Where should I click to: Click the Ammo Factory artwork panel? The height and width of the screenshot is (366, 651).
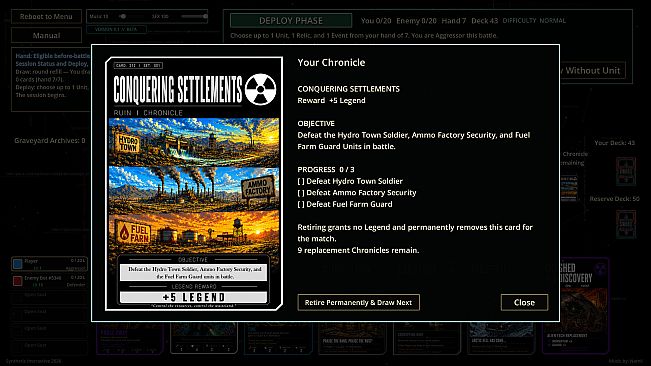(x=194, y=189)
